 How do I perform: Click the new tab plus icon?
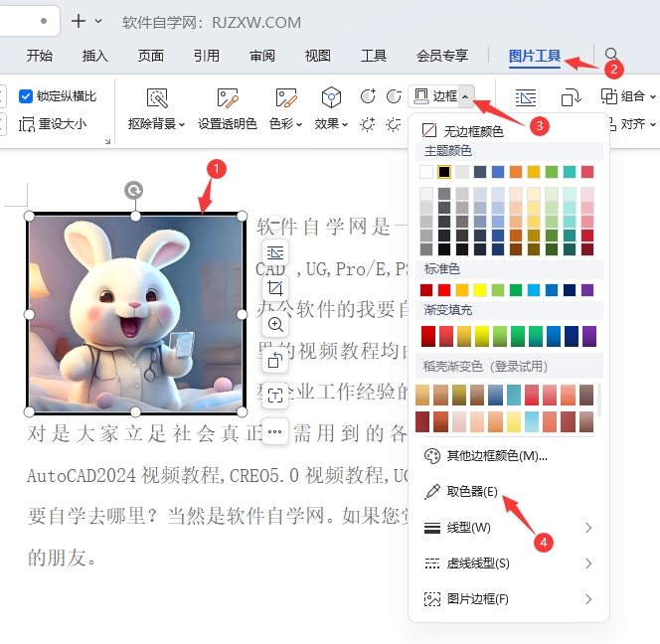tap(79, 21)
